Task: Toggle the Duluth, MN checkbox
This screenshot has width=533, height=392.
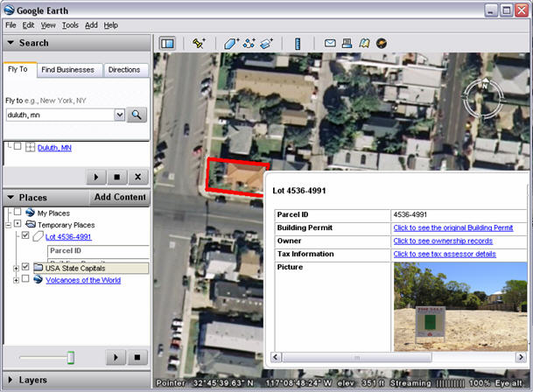Action: (18, 146)
